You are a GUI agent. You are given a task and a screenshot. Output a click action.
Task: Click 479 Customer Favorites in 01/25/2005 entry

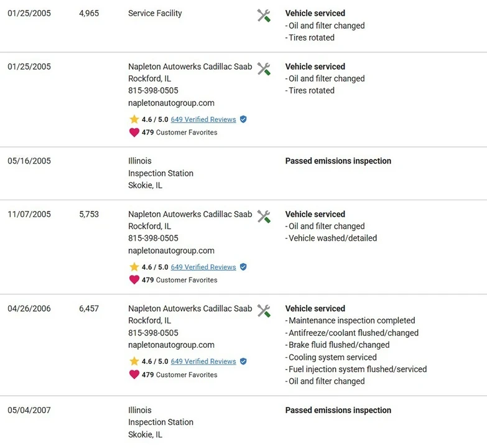[180, 133]
